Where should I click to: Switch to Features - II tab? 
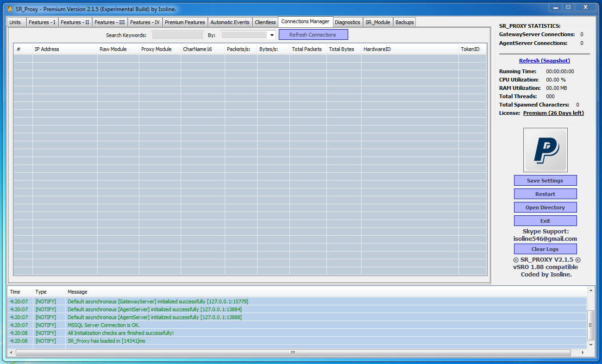[75, 22]
